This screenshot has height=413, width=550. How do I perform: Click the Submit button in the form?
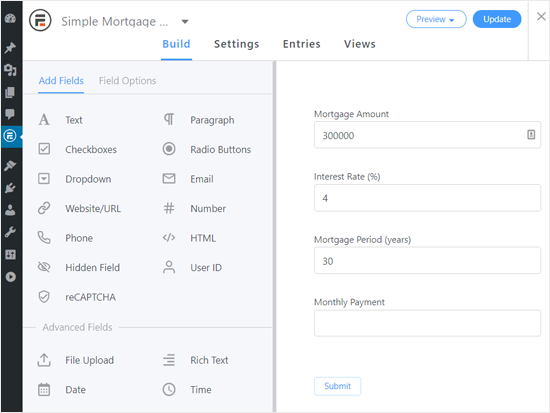click(x=337, y=386)
